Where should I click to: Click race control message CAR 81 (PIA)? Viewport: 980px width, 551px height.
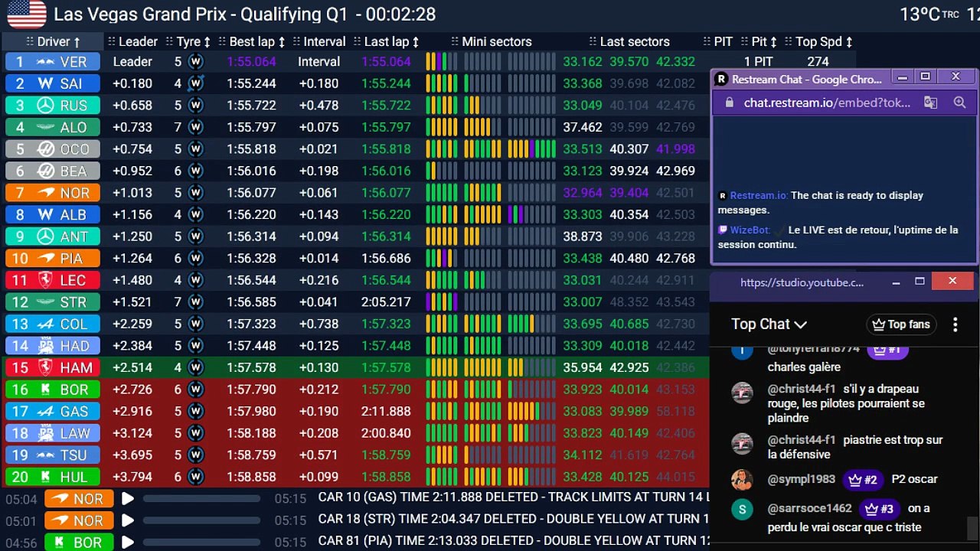point(513,541)
